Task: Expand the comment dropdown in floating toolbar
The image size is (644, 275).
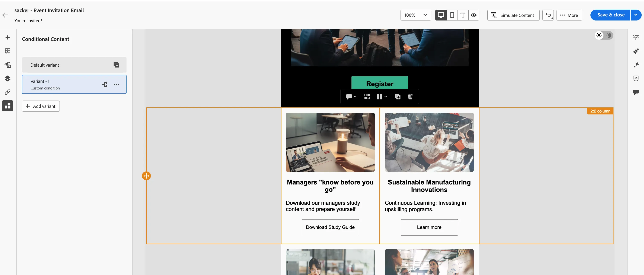Action: pyautogui.click(x=351, y=97)
